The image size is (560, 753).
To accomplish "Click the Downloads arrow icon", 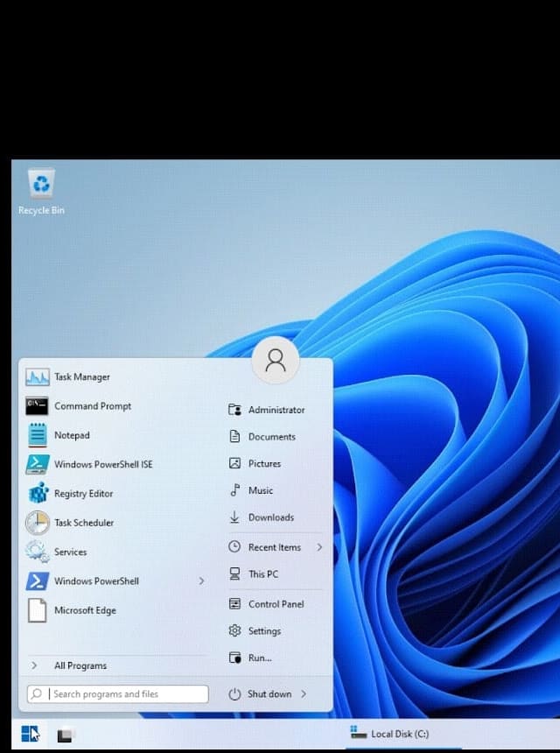I will (x=234, y=517).
